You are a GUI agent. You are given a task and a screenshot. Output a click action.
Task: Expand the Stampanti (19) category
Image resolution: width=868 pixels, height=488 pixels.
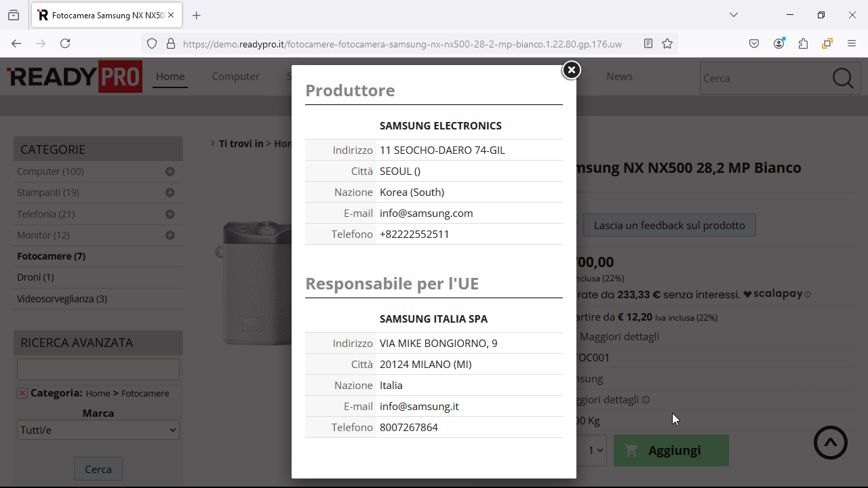click(x=170, y=192)
